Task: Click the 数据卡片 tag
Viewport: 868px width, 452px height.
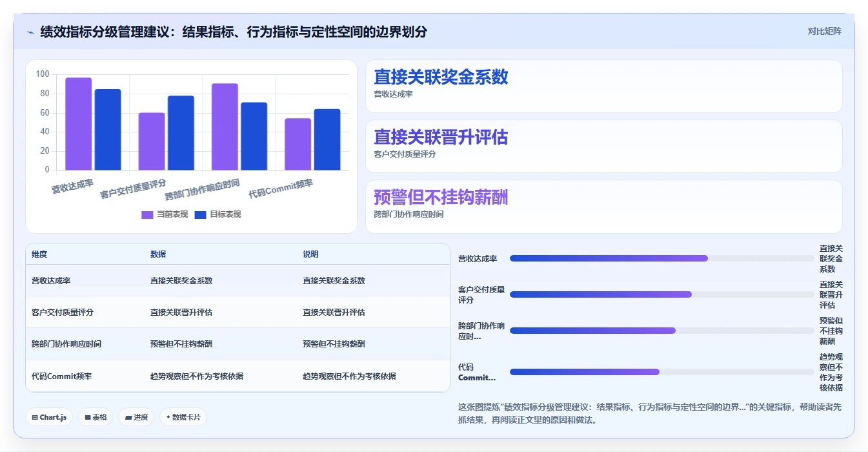Action: click(x=183, y=417)
